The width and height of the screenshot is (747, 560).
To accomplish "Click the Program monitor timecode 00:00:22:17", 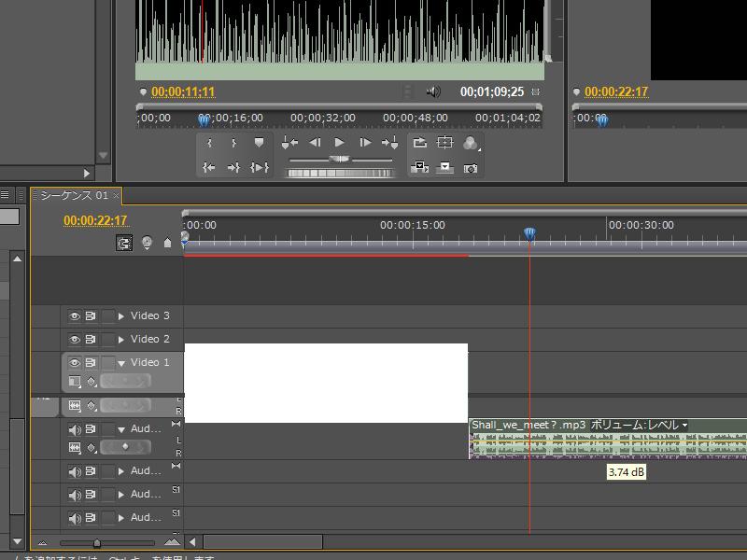I will pos(616,91).
